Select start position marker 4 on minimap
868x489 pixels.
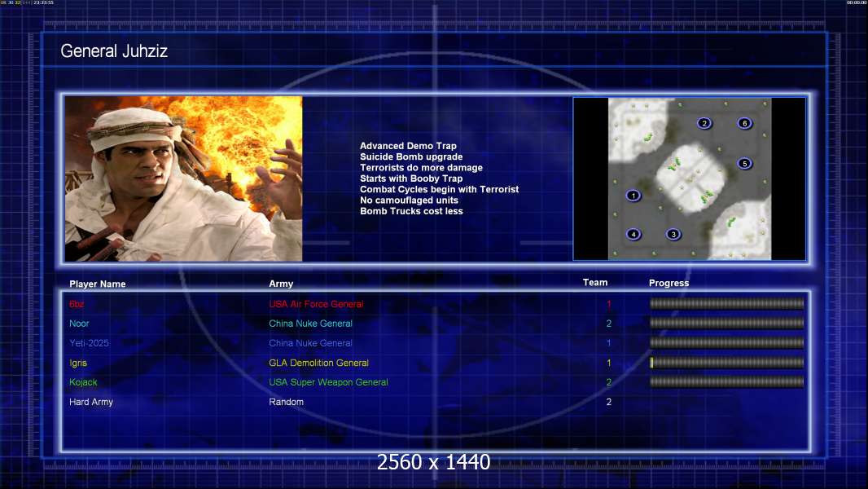point(633,234)
